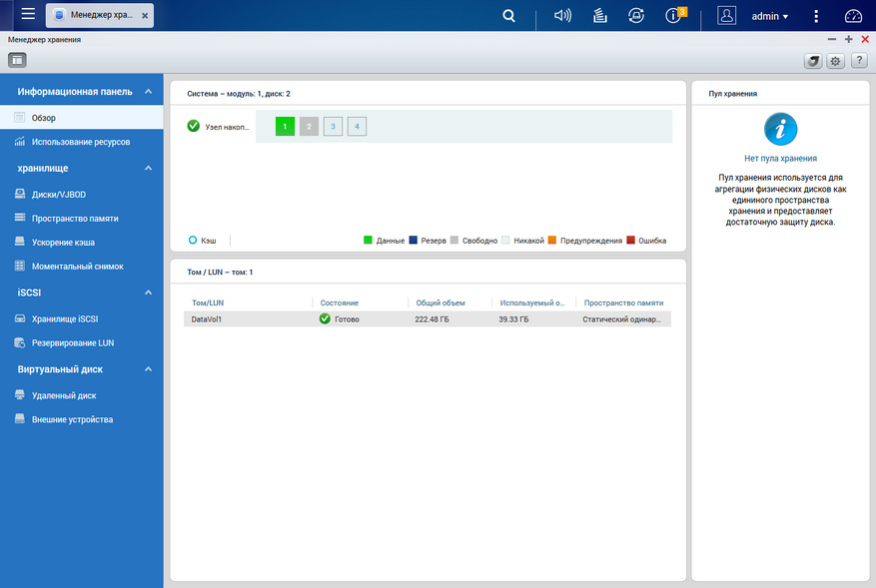Screen dimensions: 876x588
Task: Click the Внешние устройства icon
Action: click(x=20, y=419)
